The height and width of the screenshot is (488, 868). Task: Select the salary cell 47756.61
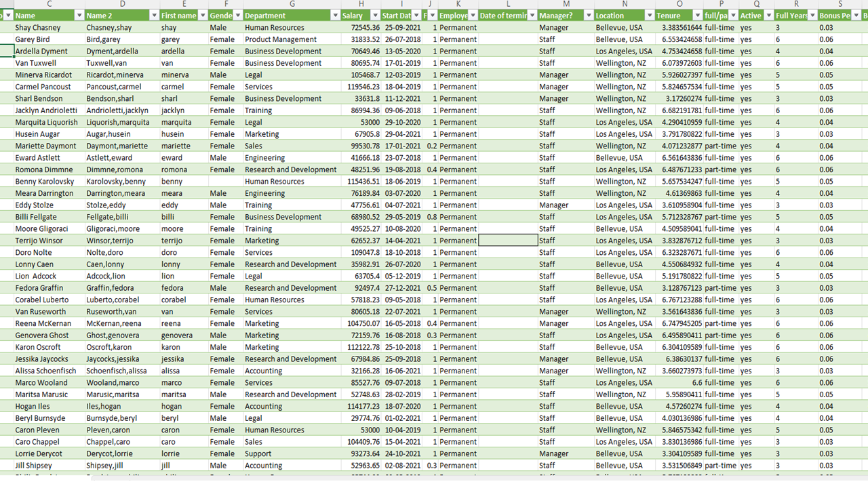click(361, 205)
